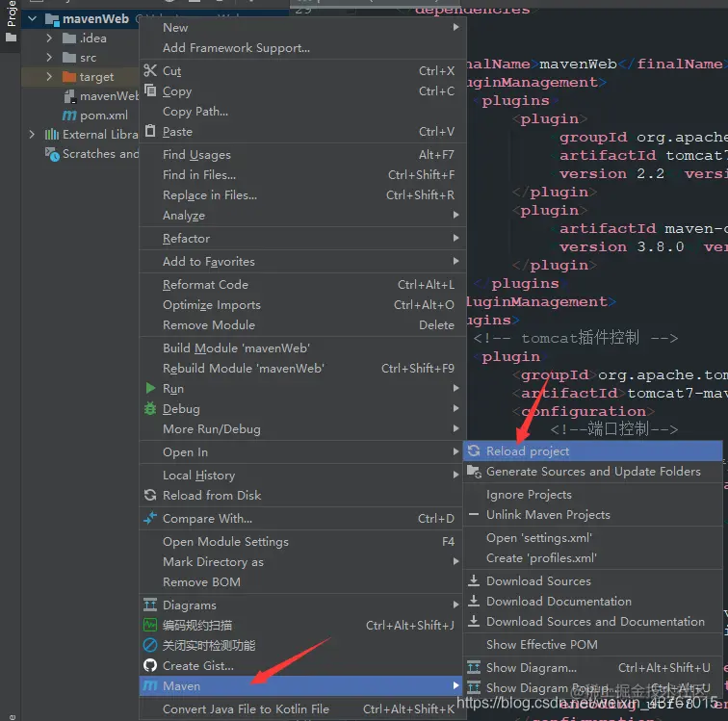Choose Reformat Code
This screenshot has height=721, width=728.
[301, 284]
